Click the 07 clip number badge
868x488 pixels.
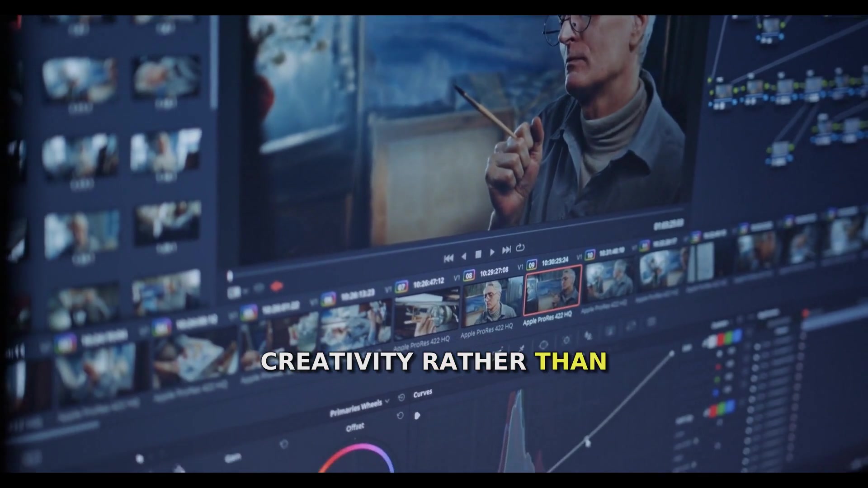coord(401,286)
